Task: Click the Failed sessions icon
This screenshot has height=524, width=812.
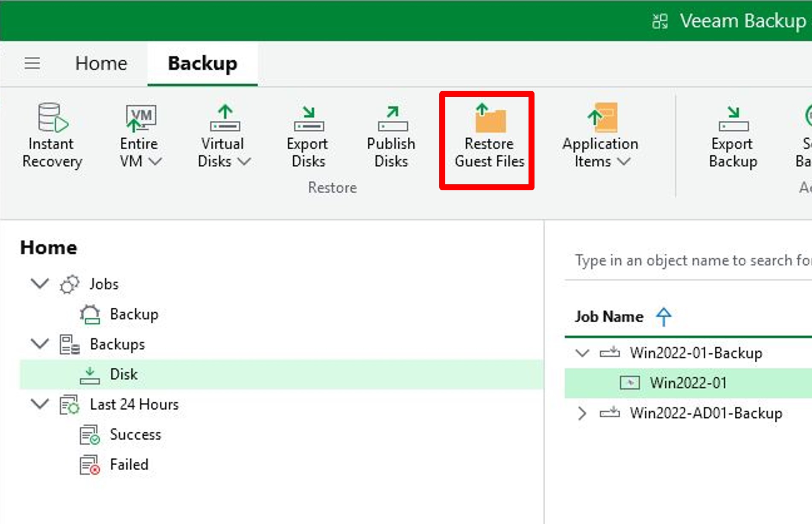Action: [90, 465]
